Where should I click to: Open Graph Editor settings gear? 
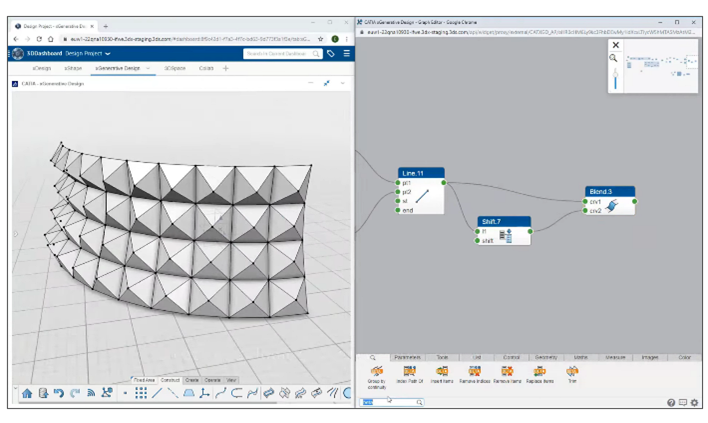(x=694, y=402)
